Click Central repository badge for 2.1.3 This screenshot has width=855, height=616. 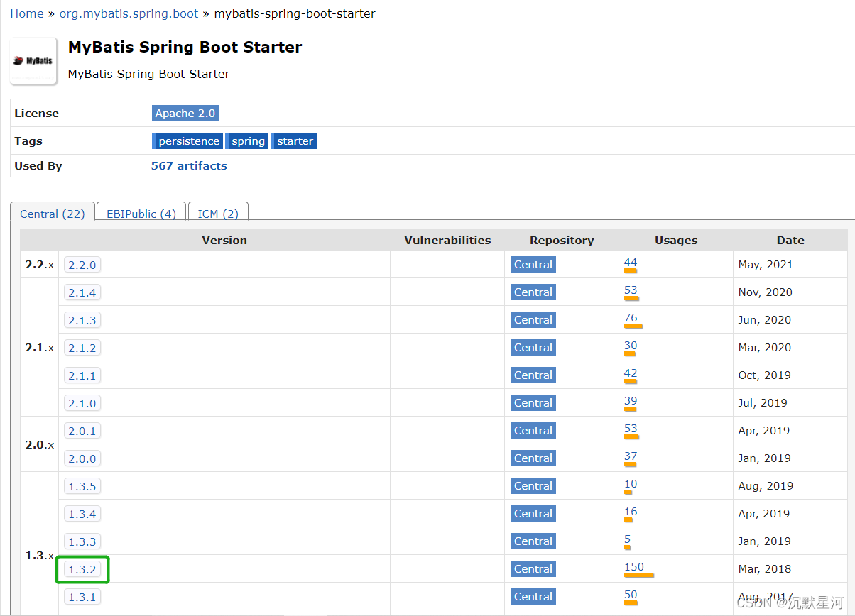pyautogui.click(x=533, y=320)
